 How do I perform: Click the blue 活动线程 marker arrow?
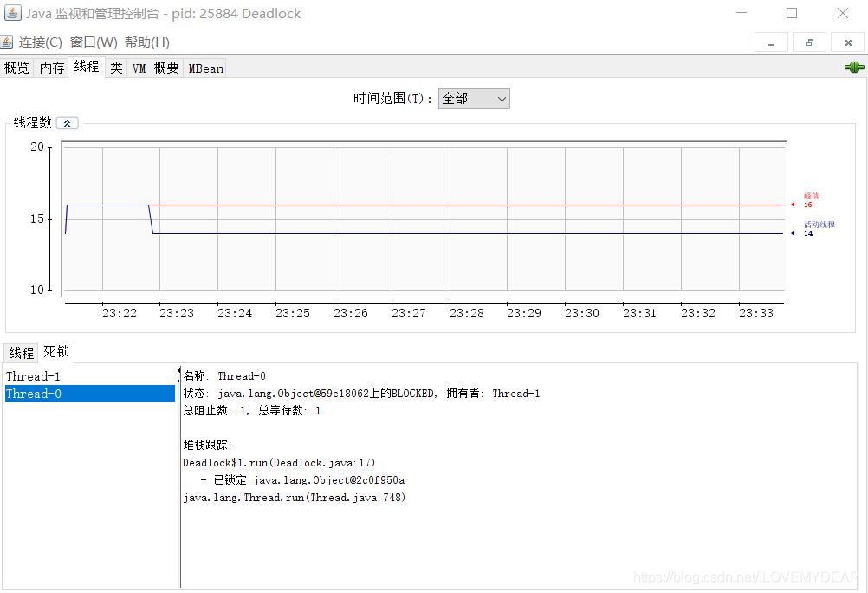tap(793, 232)
